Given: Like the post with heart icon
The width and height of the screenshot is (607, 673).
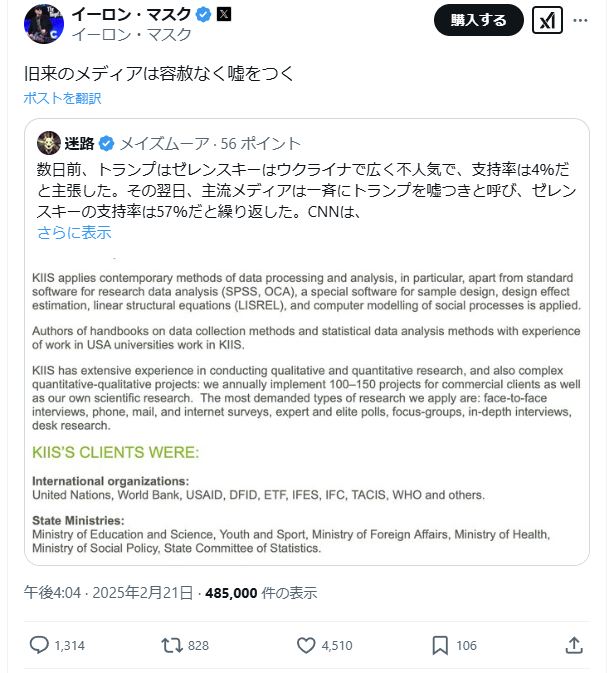Looking at the screenshot, I should [x=307, y=645].
